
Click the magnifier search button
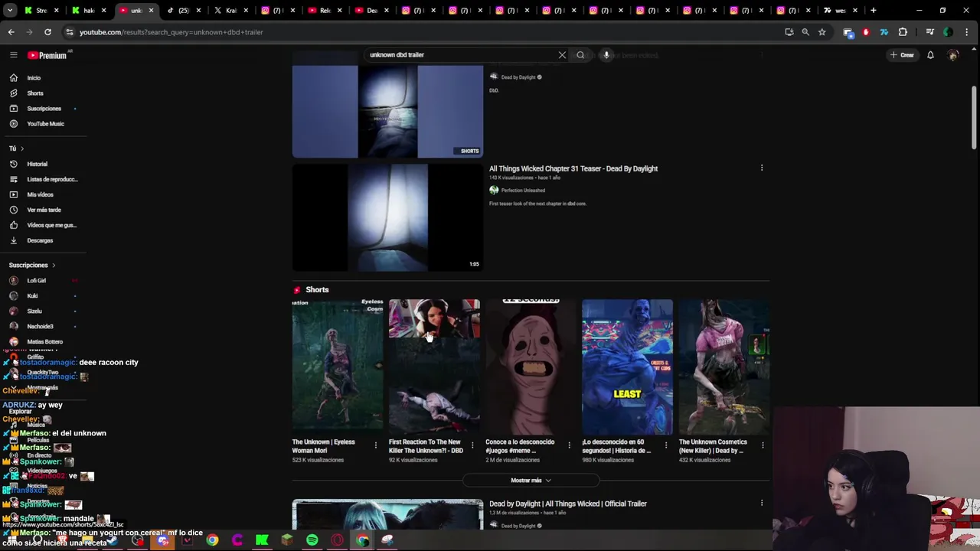[x=580, y=55]
